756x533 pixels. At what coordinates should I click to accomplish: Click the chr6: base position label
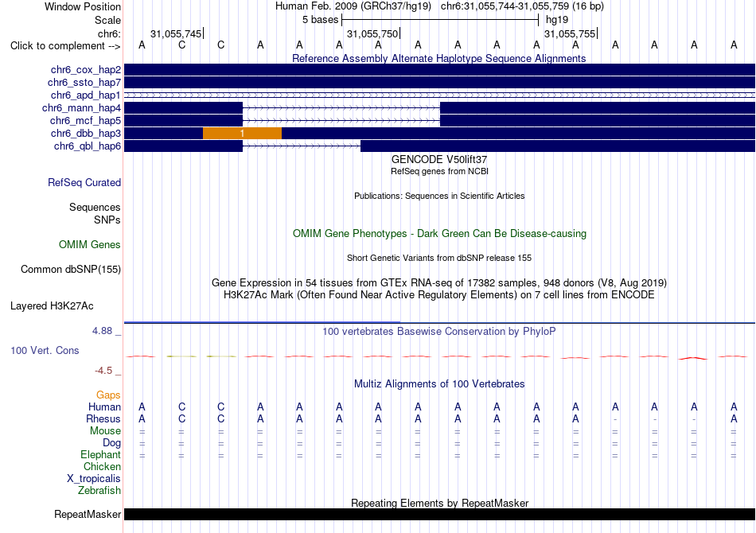point(110,33)
